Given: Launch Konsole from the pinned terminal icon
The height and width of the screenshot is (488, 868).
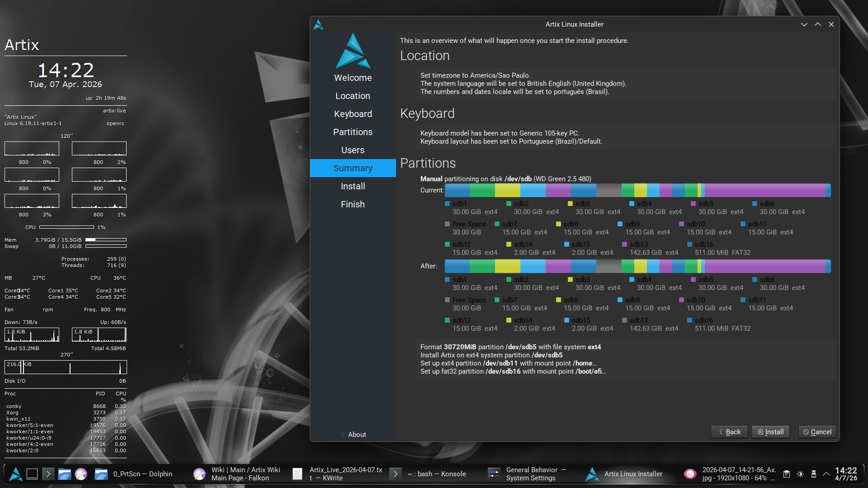Looking at the screenshot, I should point(48,474).
